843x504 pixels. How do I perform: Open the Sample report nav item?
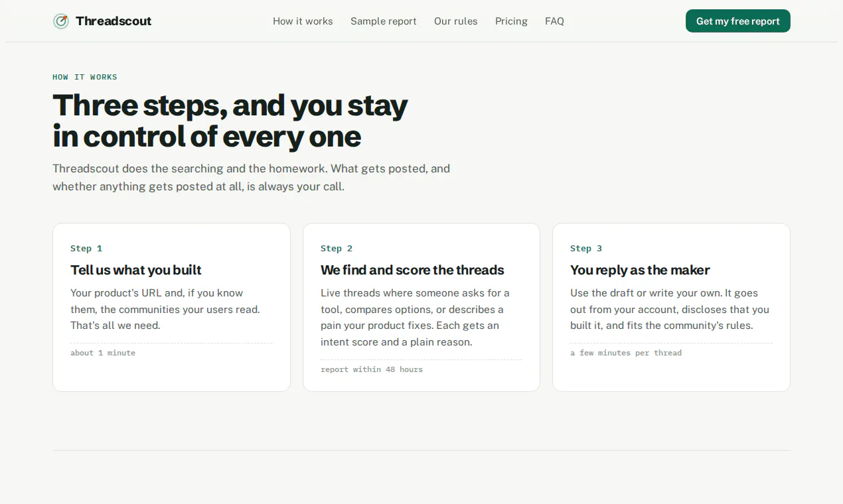pyautogui.click(x=384, y=21)
